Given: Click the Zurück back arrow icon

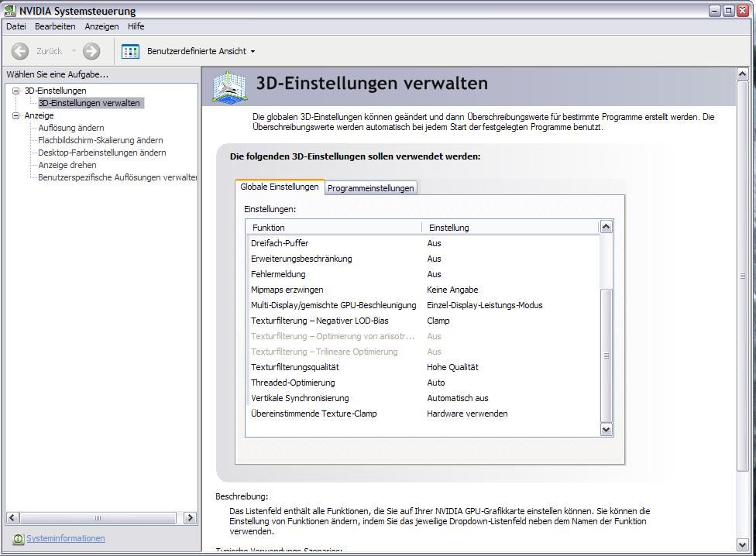Looking at the screenshot, I should click(x=20, y=51).
